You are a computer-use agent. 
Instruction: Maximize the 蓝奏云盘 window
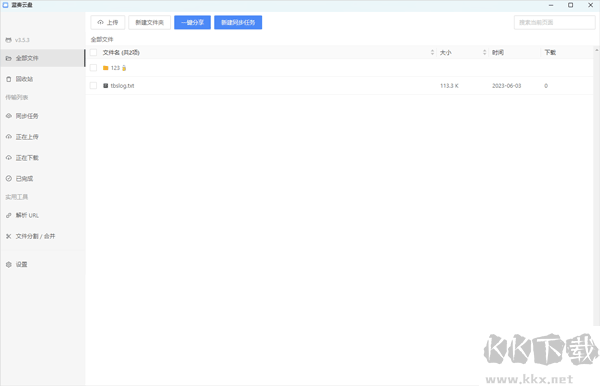coord(570,5)
